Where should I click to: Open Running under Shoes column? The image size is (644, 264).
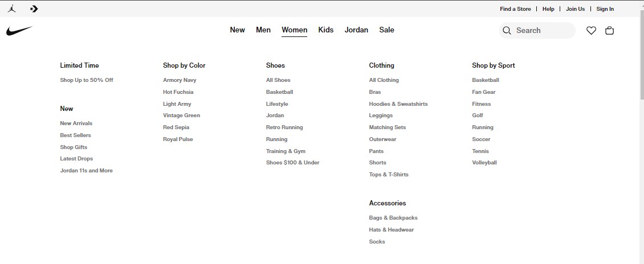[276, 139]
